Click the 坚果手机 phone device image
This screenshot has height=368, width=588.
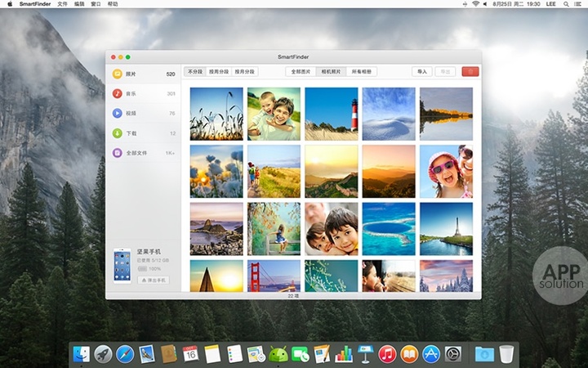(x=122, y=266)
